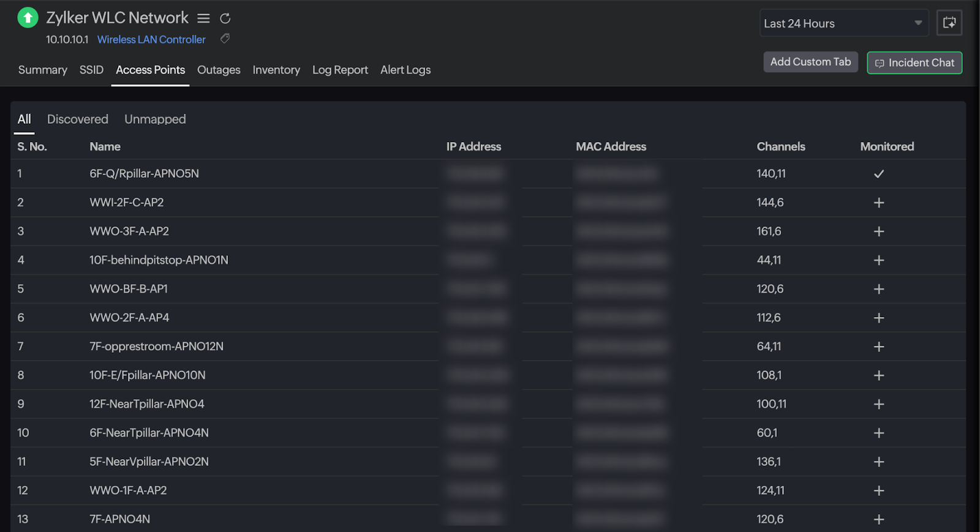This screenshot has width=980, height=532.
Task: Open the Alert Logs tab
Action: coord(405,70)
